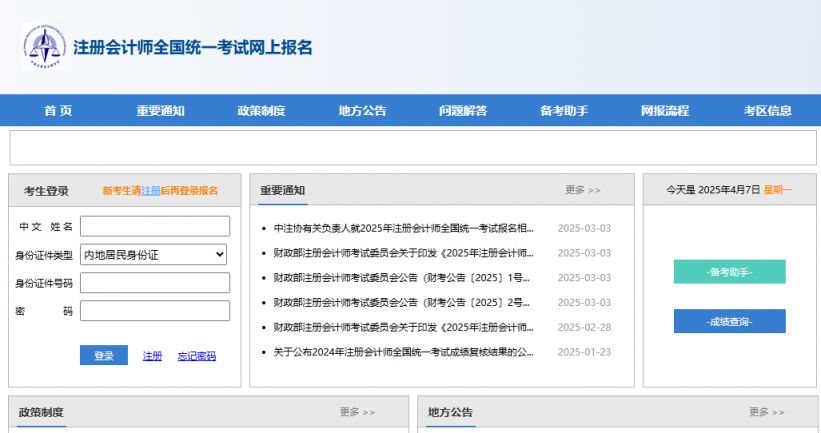Click the blue 登录 button
Viewport: 821px width, 433px height.
pos(104,356)
